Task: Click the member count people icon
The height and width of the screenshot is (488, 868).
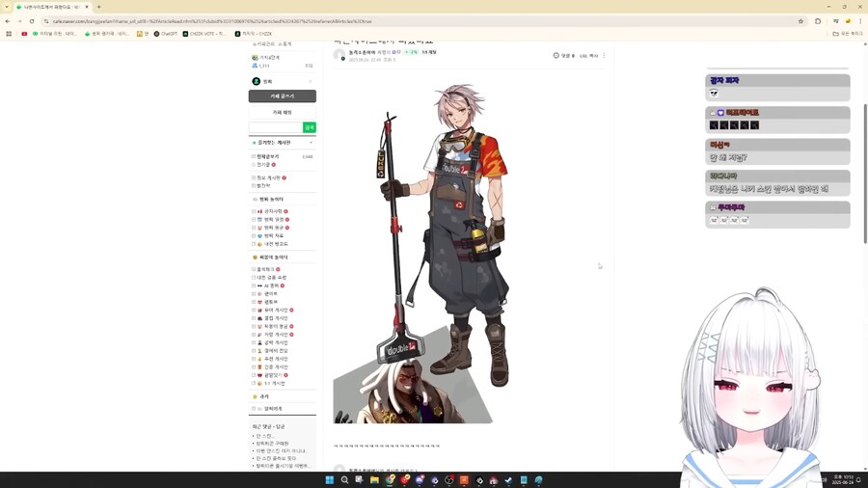Action: tap(255, 66)
